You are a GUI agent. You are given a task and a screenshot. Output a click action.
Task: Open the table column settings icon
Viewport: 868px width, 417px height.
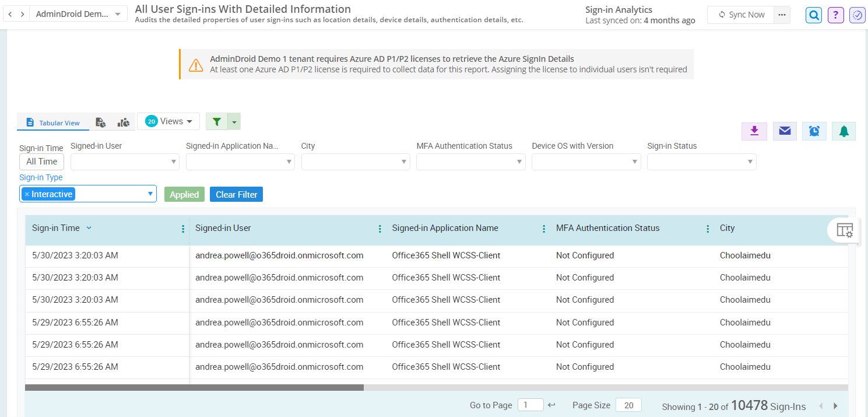(845, 230)
